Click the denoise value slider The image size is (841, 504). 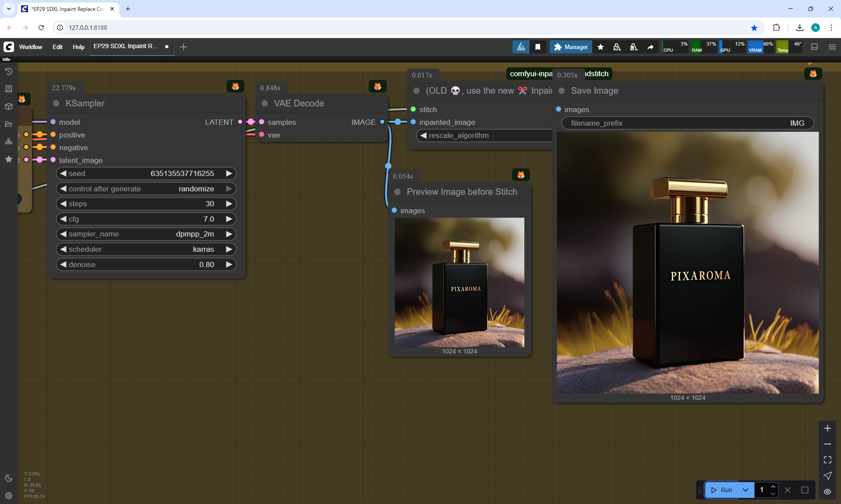coord(146,264)
